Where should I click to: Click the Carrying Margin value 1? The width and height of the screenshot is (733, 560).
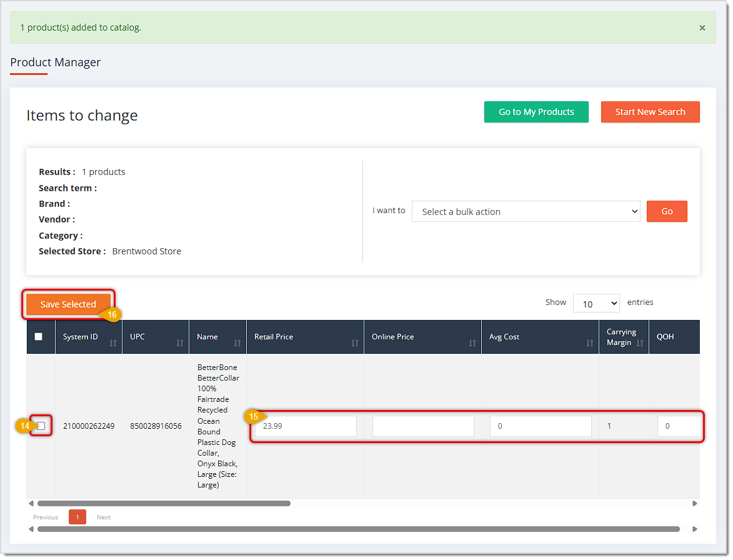pyautogui.click(x=609, y=426)
